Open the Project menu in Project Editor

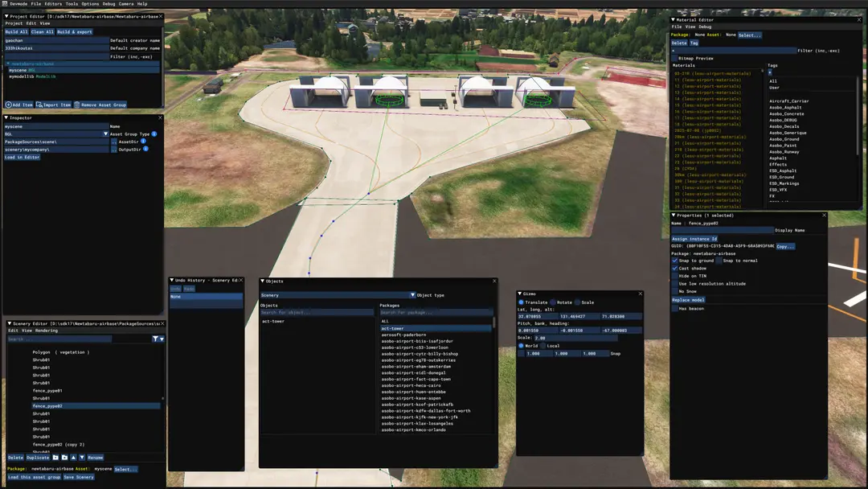14,23
